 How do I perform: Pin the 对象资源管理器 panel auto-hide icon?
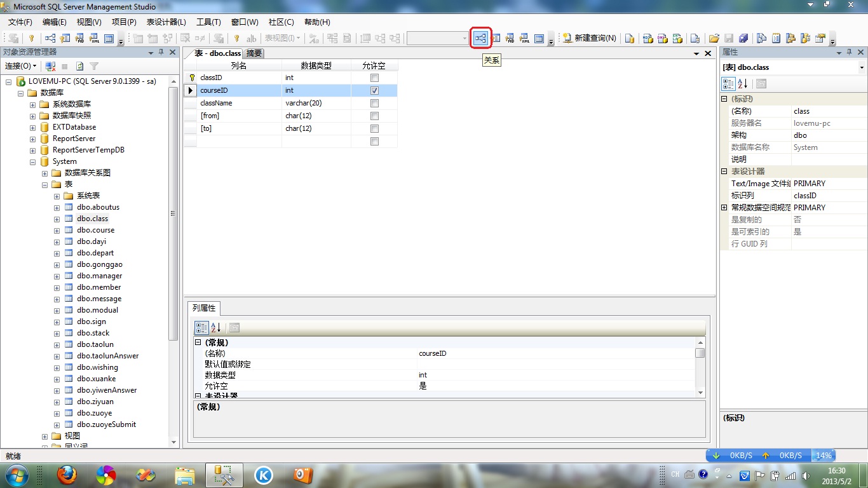[161, 52]
